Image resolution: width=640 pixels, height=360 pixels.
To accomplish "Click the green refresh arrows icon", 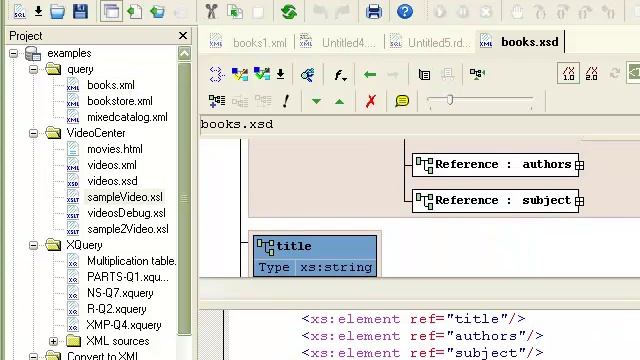I will pyautogui.click(x=289, y=11).
